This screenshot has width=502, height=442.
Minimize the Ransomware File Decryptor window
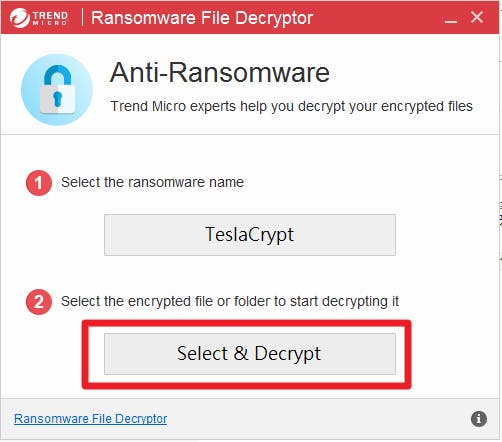[x=451, y=18]
